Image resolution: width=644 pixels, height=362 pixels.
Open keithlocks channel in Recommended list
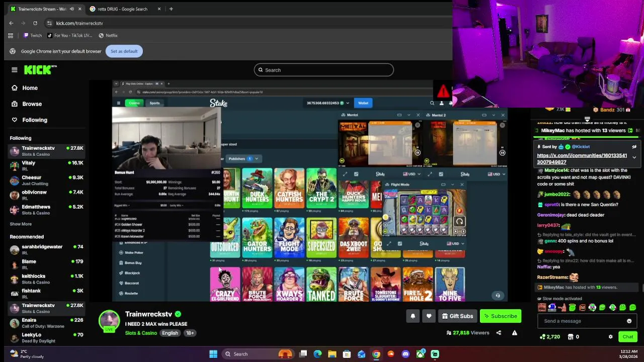tap(46, 279)
